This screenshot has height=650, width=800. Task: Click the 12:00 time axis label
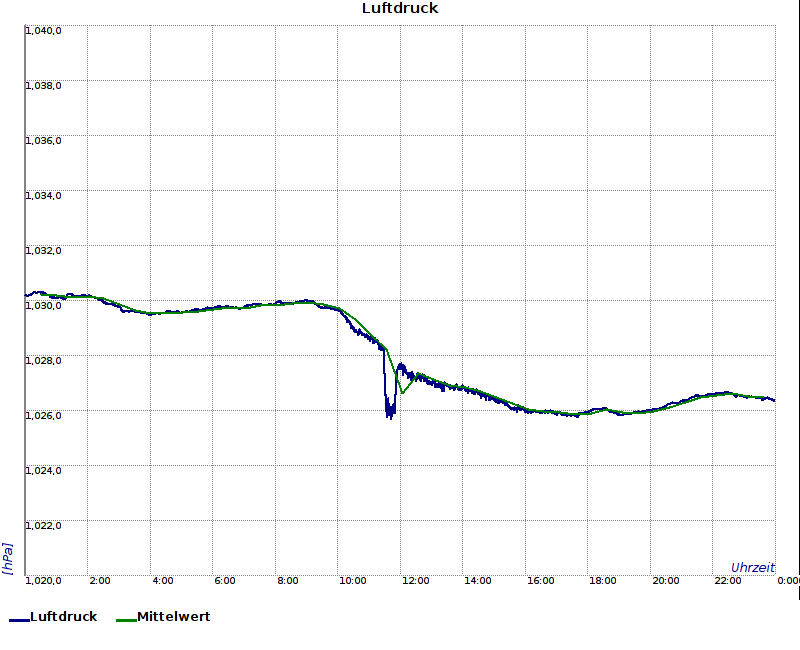click(415, 581)
